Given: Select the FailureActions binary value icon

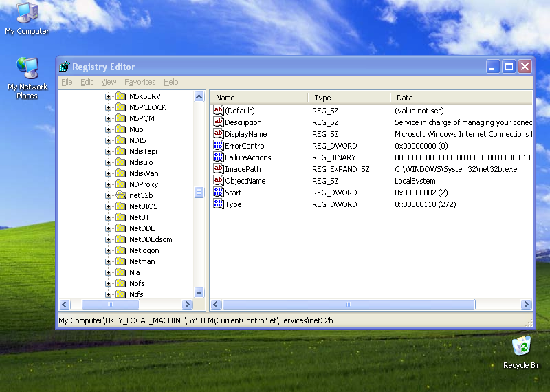Looking at the screenshot, I should [218, 157].
